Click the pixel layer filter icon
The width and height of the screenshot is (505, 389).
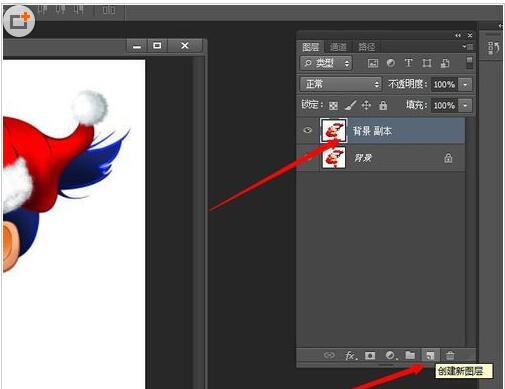373,63
